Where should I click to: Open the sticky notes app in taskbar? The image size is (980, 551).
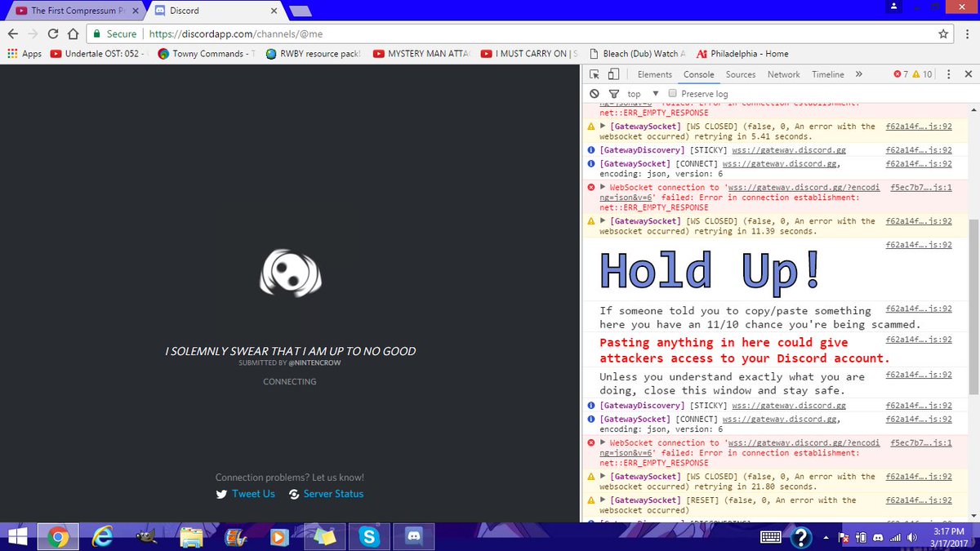(325, 536)
